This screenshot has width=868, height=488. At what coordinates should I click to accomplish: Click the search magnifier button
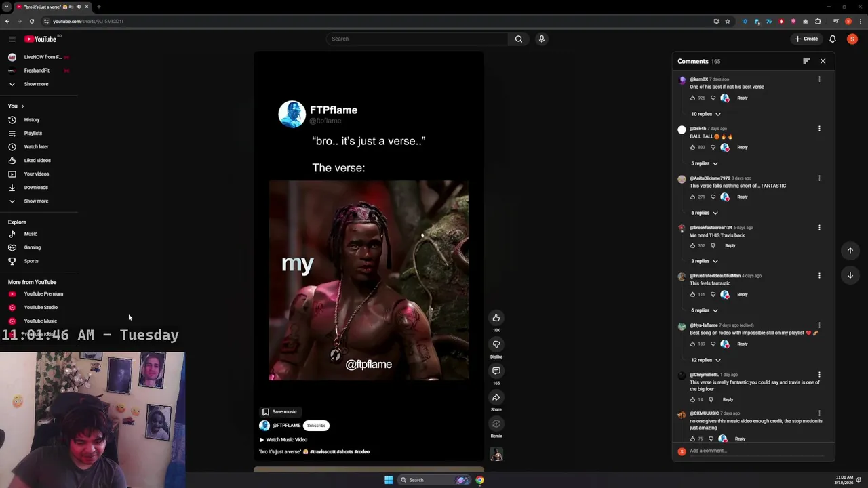[519, 39]
